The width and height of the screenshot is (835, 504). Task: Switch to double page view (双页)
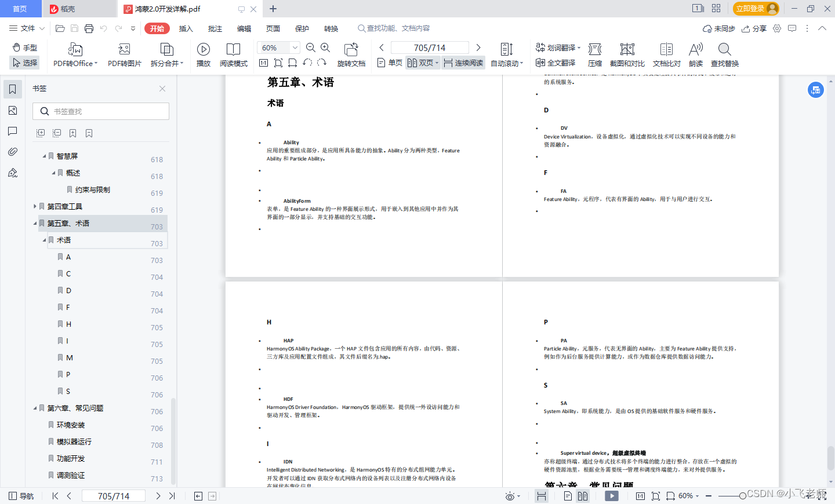(423, 63)
